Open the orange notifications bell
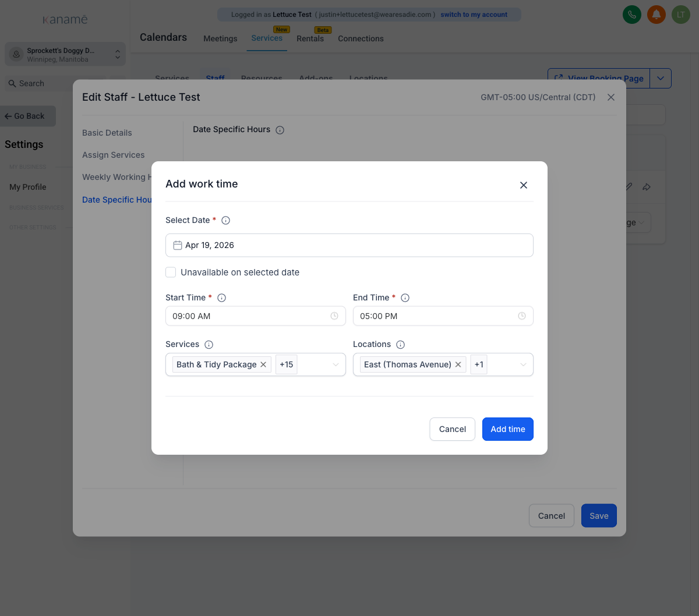 pyautogui.click(x=656, y=15)
